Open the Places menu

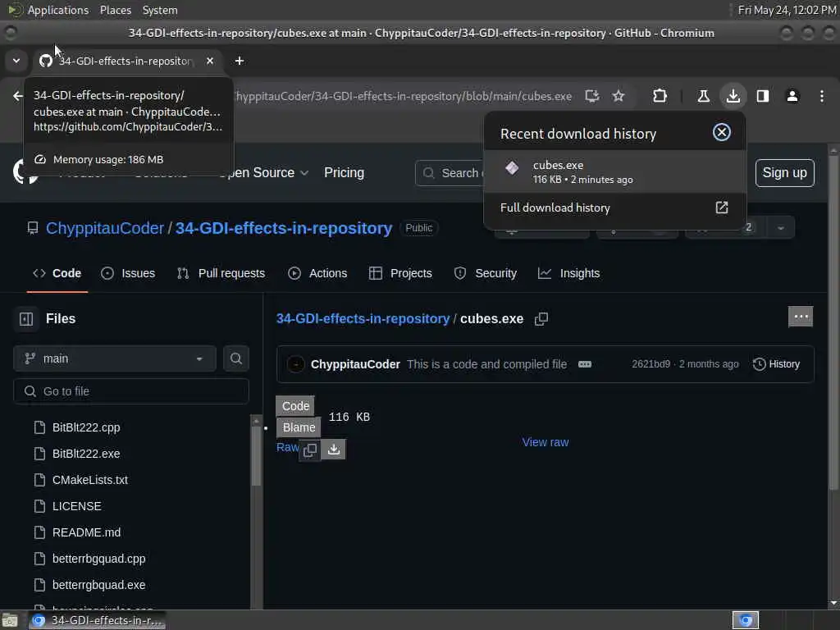(115, 10)
